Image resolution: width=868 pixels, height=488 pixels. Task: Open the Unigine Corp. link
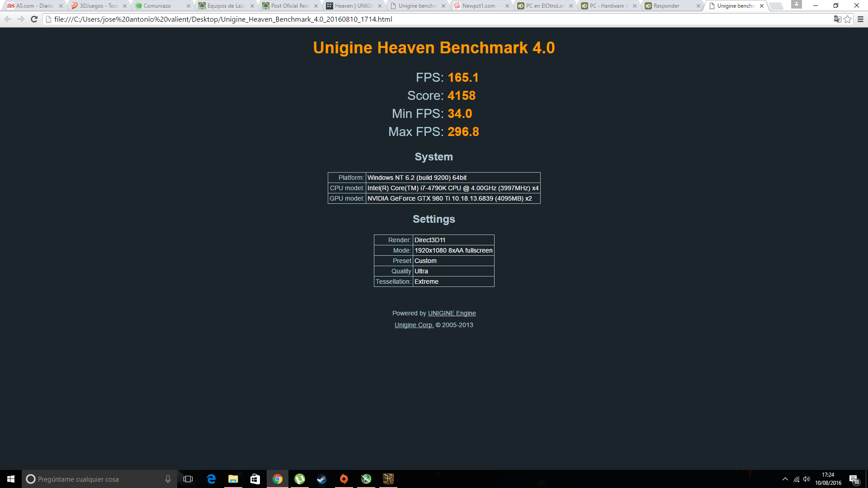click(x=414, y=325)
